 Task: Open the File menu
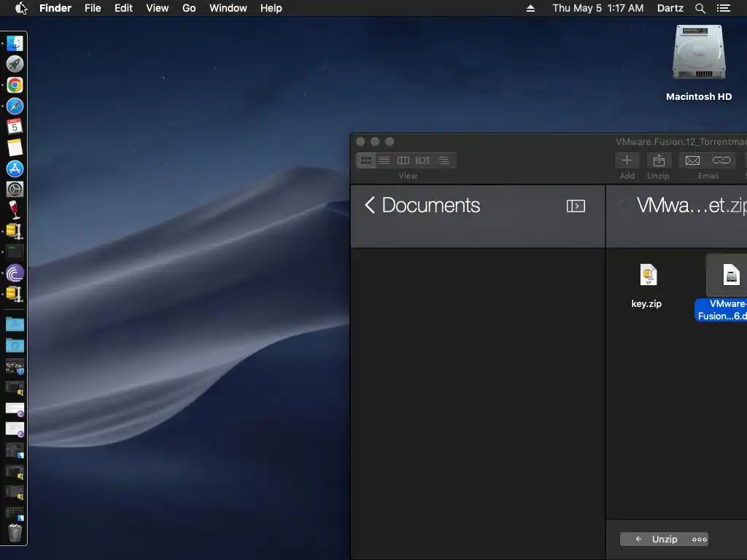(x=93, y=8)
